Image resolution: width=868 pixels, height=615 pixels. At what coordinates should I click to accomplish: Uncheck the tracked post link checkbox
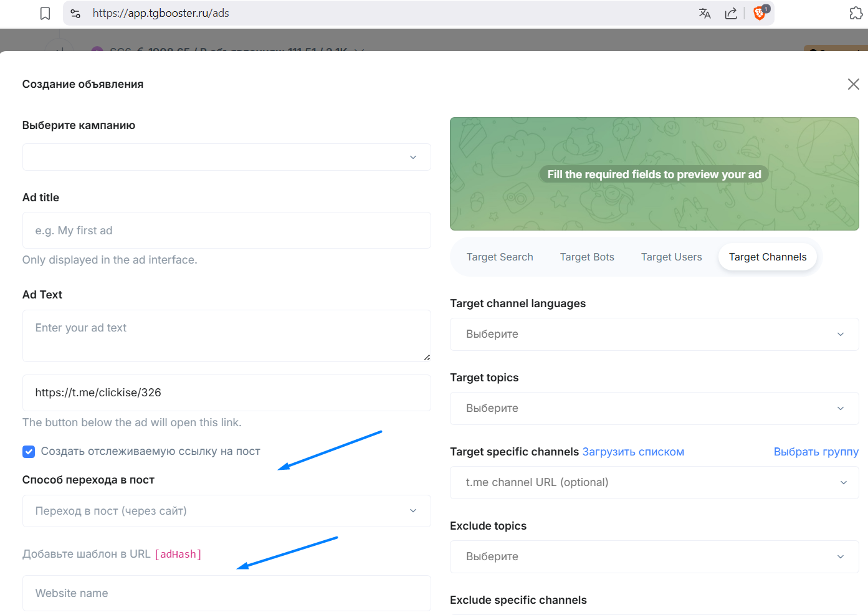(x=29, y=452)
